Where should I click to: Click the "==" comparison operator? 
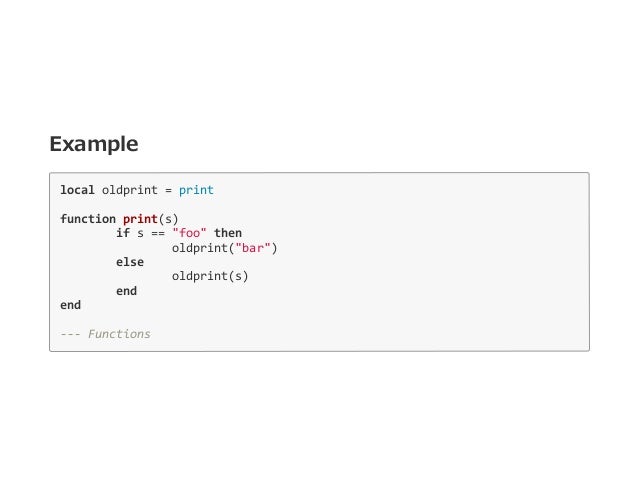coord(158,233)
